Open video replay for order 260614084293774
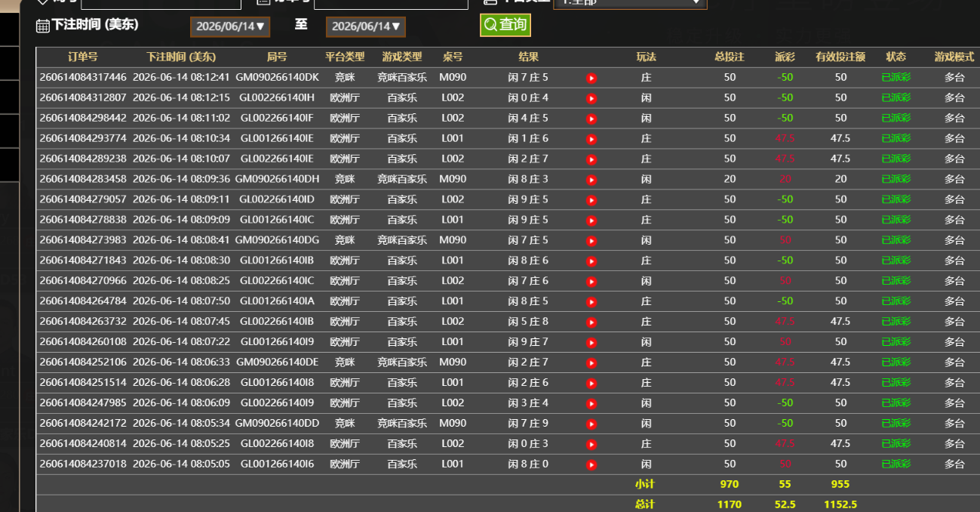The height and width of the screenshot is (512, 980). [591, 139]
